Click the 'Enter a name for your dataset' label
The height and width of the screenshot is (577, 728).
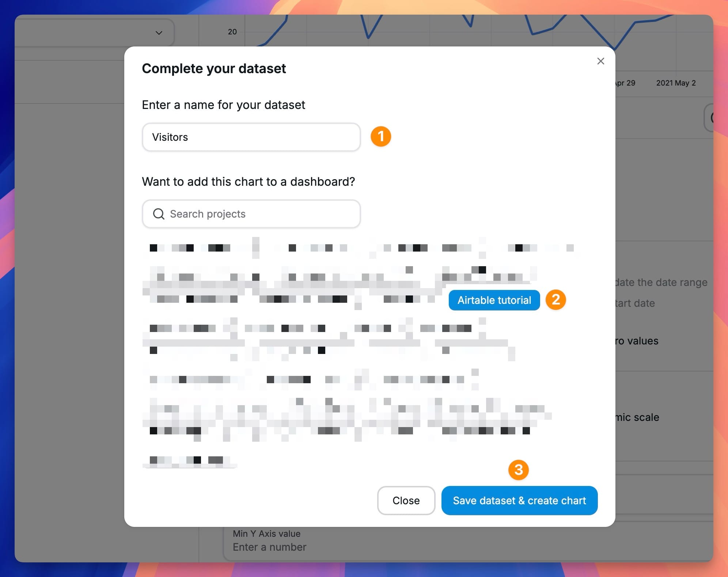pos(223,105)
